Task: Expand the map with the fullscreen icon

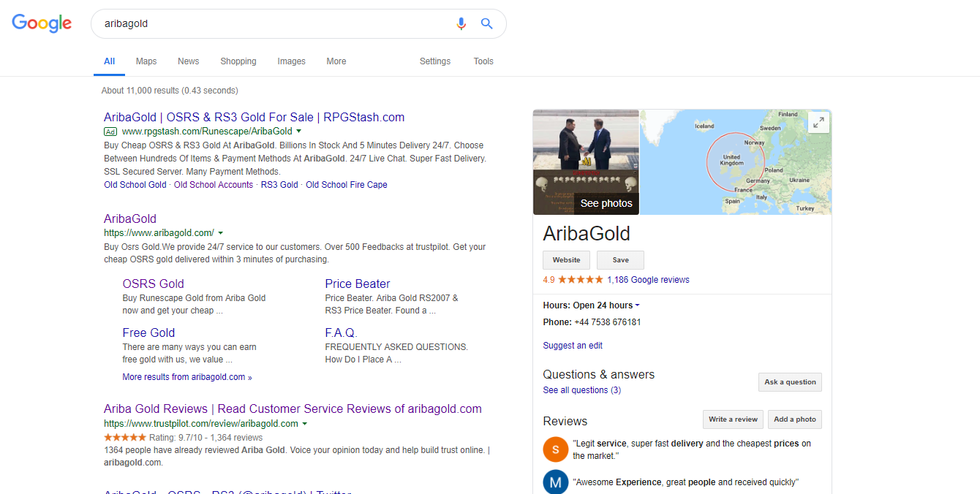Action: pos(819,123)
